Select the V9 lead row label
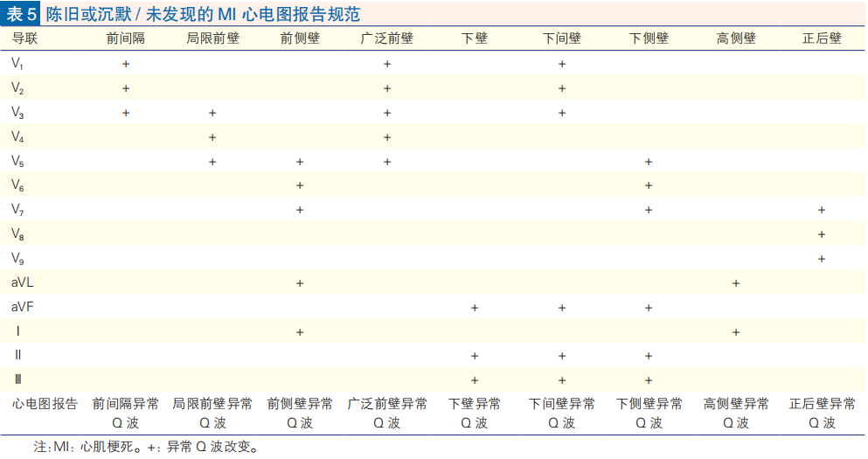 click(17, 259)
